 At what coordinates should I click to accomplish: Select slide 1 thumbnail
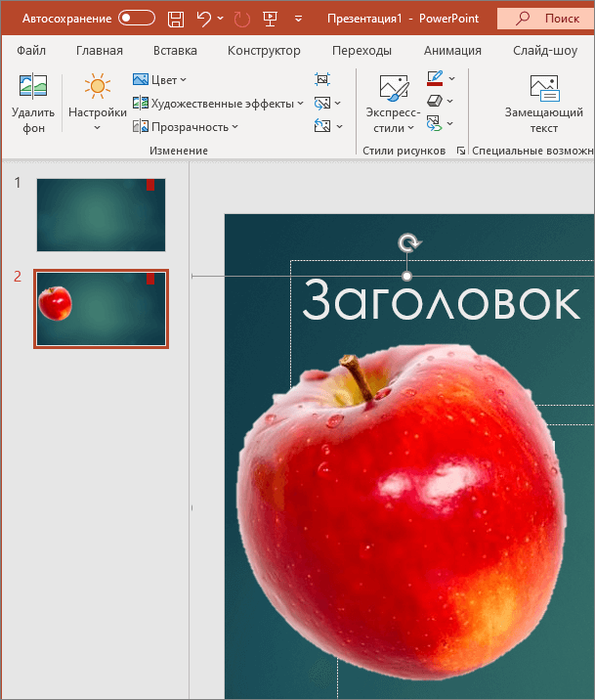[x=101, y=215]
